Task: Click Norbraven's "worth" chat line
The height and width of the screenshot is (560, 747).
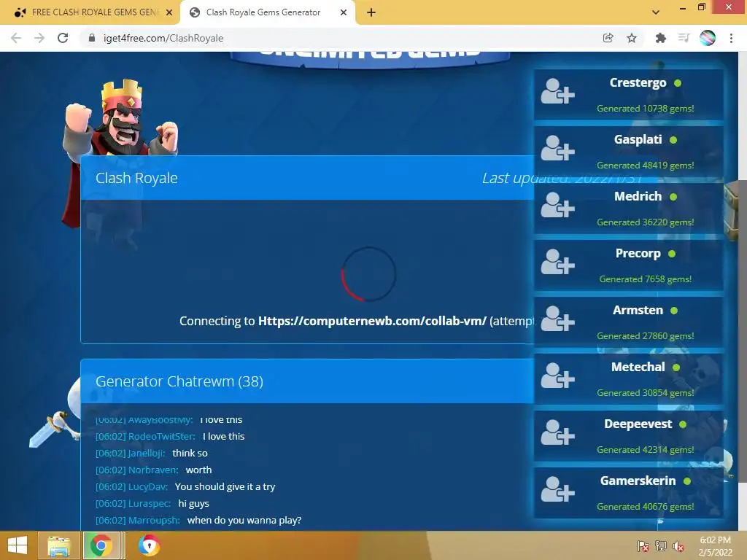Action: (x=153, y=470)
